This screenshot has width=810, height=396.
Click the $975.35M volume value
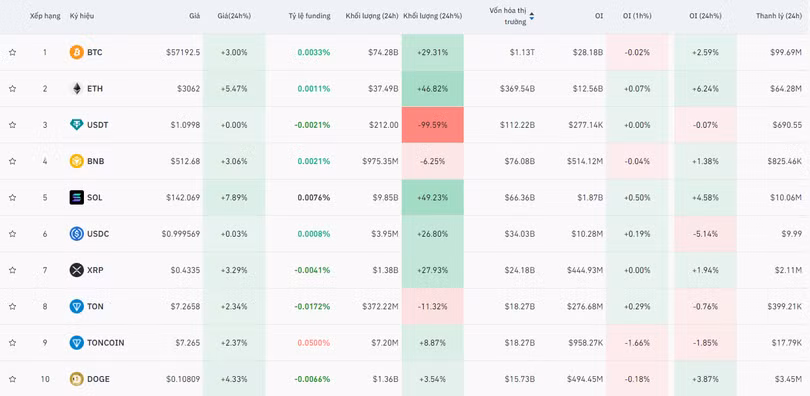380,161
